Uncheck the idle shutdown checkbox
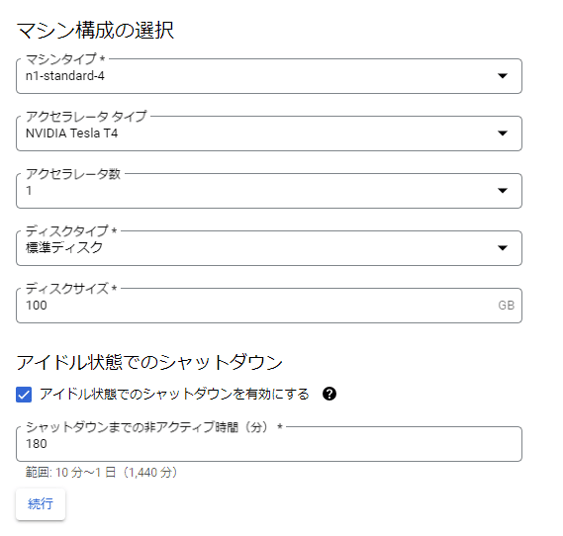The image size is (563, 536). (24, 395)
